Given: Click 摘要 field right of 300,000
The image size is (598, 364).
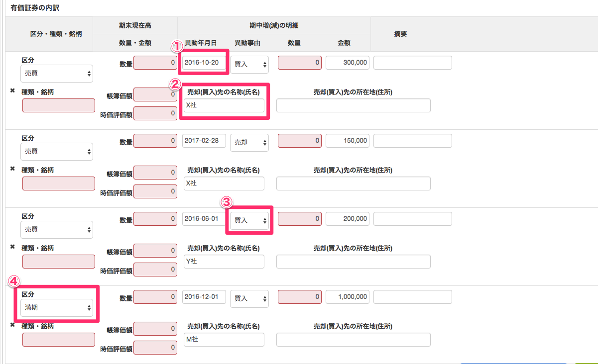Looking at the screenshot, I should 413,63.
